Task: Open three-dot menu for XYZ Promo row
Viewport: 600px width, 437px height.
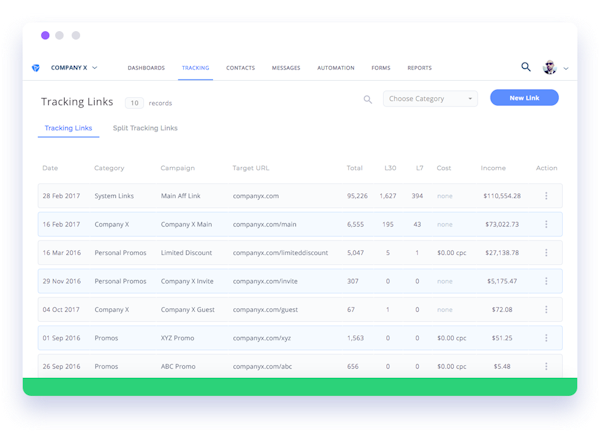Action: coord(546,338)
